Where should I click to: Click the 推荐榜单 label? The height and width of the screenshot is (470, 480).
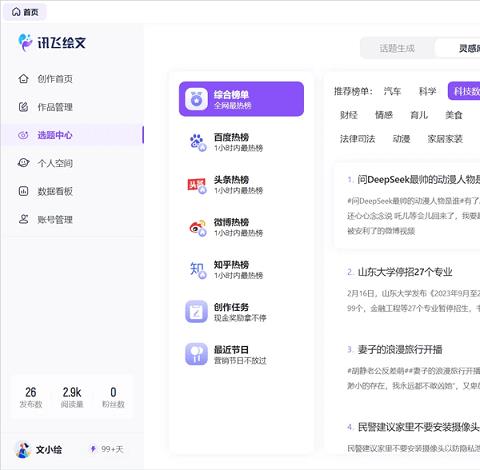[x=353, y=91]
